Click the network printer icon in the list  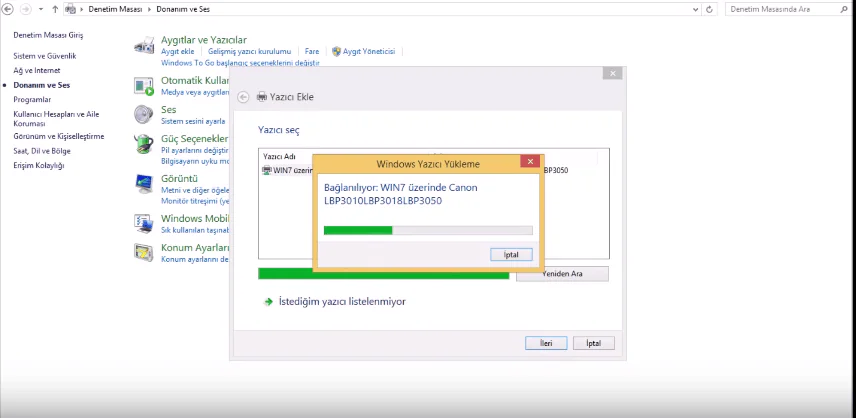click(x=267, y=170)
